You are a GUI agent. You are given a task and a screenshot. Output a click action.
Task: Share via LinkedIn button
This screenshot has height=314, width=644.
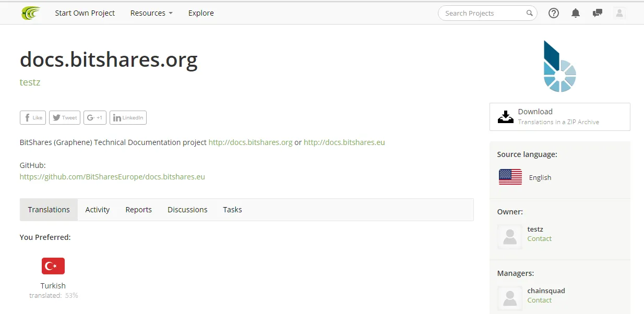pyautogui.click(x=128, y=117)
